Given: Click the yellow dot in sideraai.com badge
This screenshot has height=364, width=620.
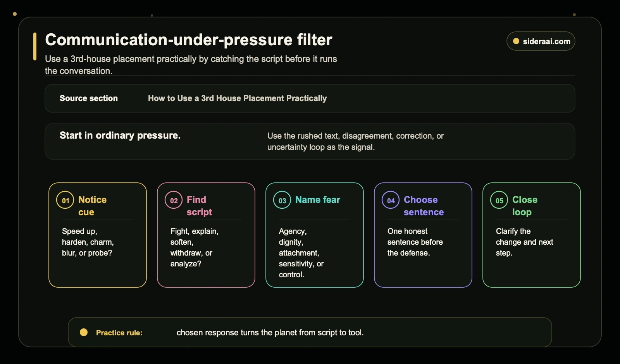Looking at the screenshot, I should click(x=516, y=41).
